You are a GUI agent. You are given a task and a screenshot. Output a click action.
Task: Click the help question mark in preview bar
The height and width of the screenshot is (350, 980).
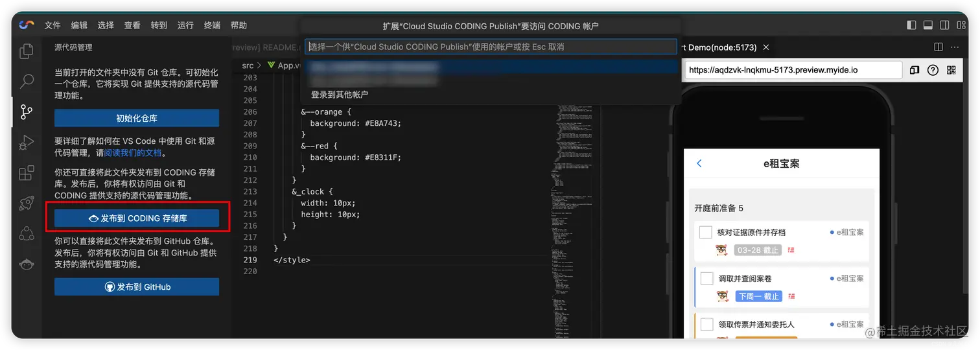933,70
